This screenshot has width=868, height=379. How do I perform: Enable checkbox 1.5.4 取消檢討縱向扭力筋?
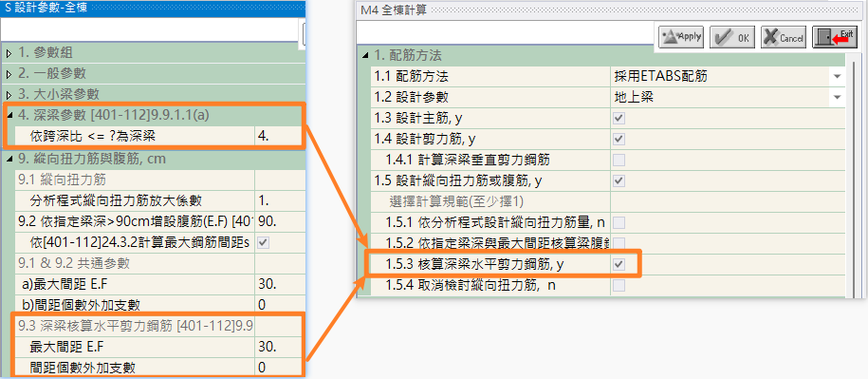pos(619,286)
